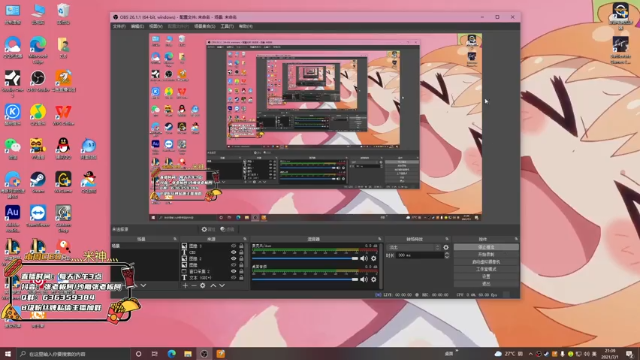640x360 pixels.
Task: Mute the 麦克风/Aux channel with its speaker icon
Action: tap(364, 258)
